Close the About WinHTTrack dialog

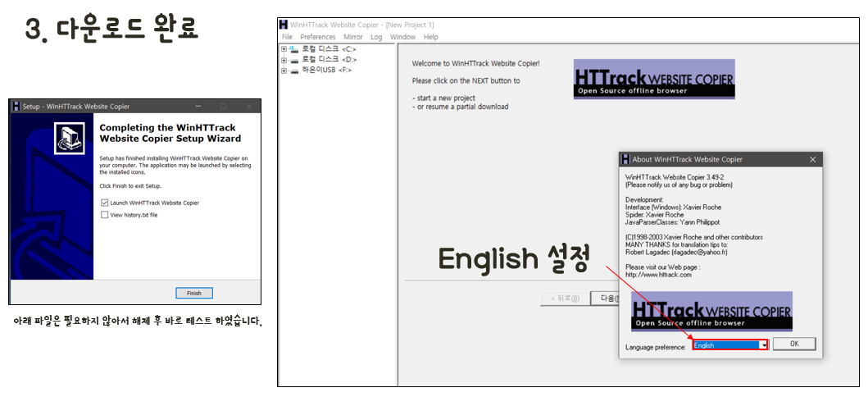tap(812, 159)
